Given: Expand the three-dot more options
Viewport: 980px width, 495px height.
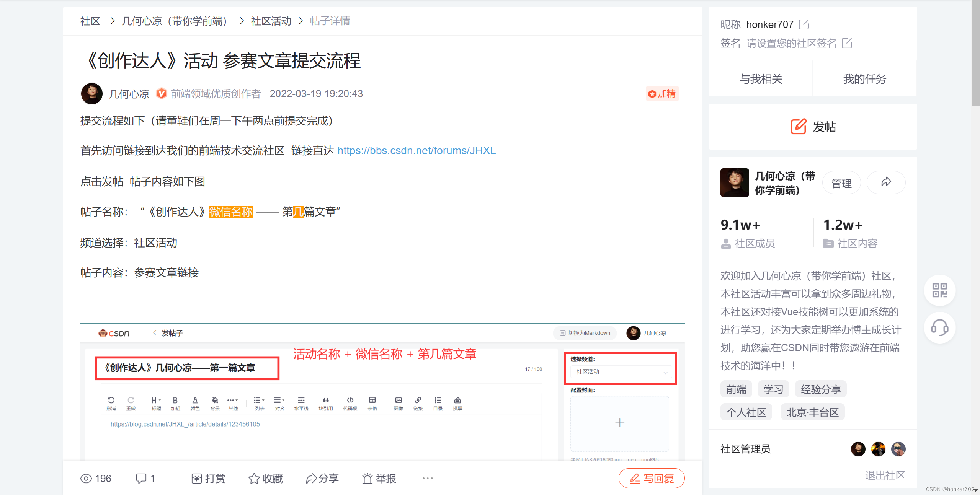Looking at the screenshot, I should coord(428,478).
